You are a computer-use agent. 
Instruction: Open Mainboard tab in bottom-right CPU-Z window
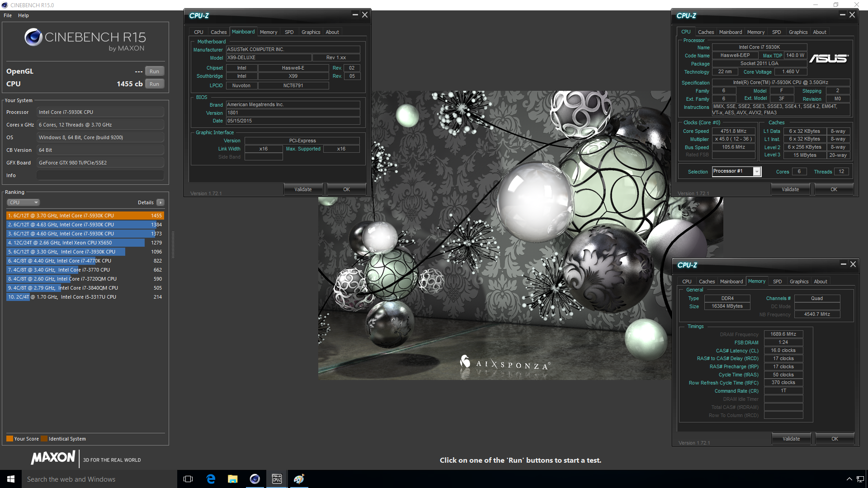(731, 282)
